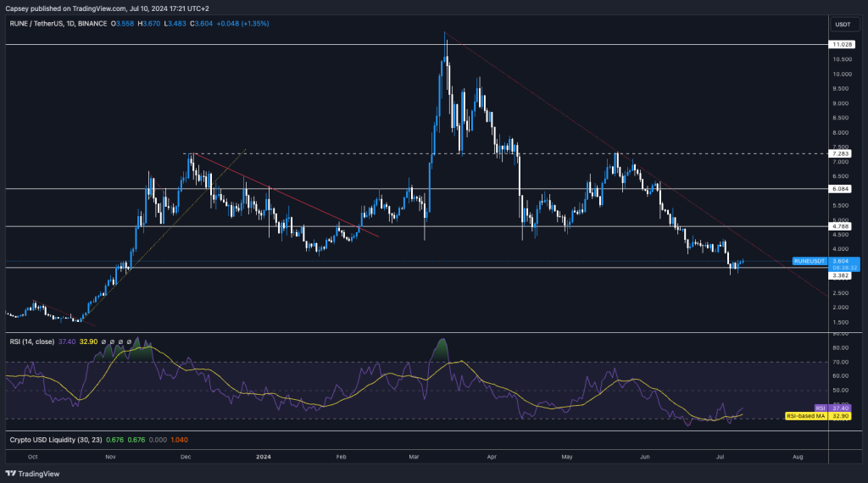Click the Mar label on time axis
This screenshot has width=868, height=483.
pos(413,455)
